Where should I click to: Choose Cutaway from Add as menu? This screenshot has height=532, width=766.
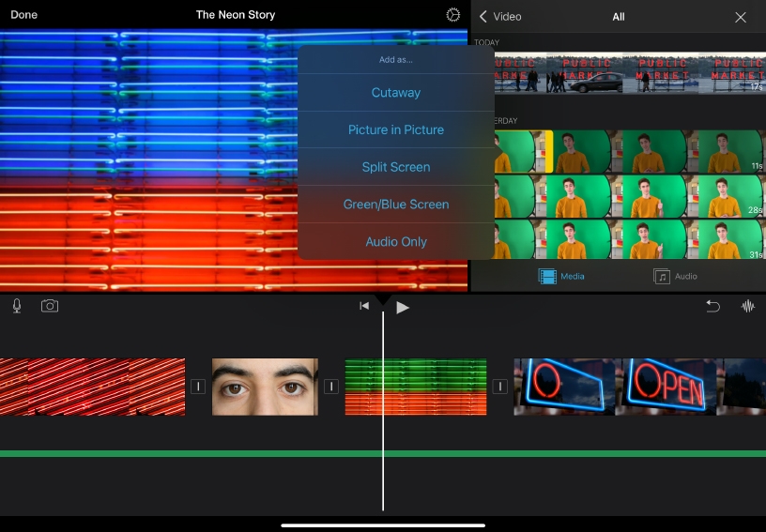coord(396,93)
